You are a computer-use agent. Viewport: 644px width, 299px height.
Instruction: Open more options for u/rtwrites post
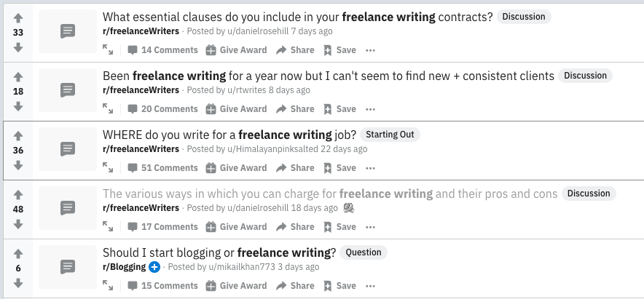[370, 109]
